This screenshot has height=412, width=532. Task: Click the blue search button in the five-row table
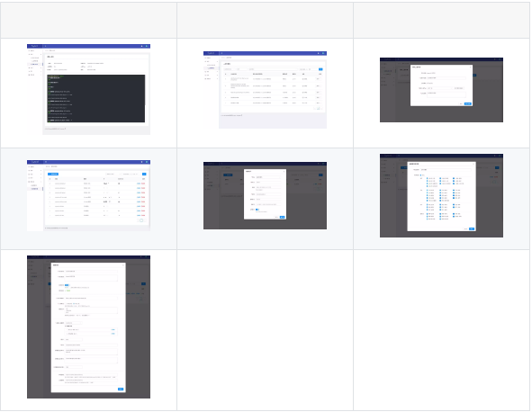[x=320, y=69]
